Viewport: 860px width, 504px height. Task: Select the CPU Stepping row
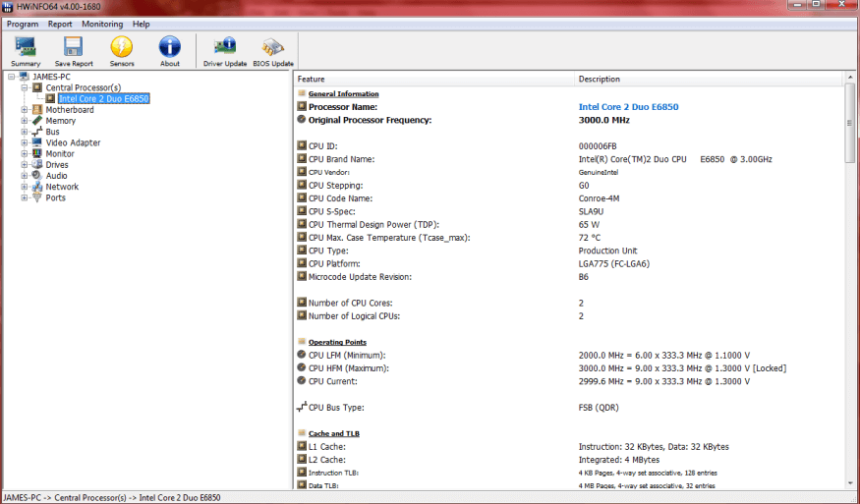569,186
